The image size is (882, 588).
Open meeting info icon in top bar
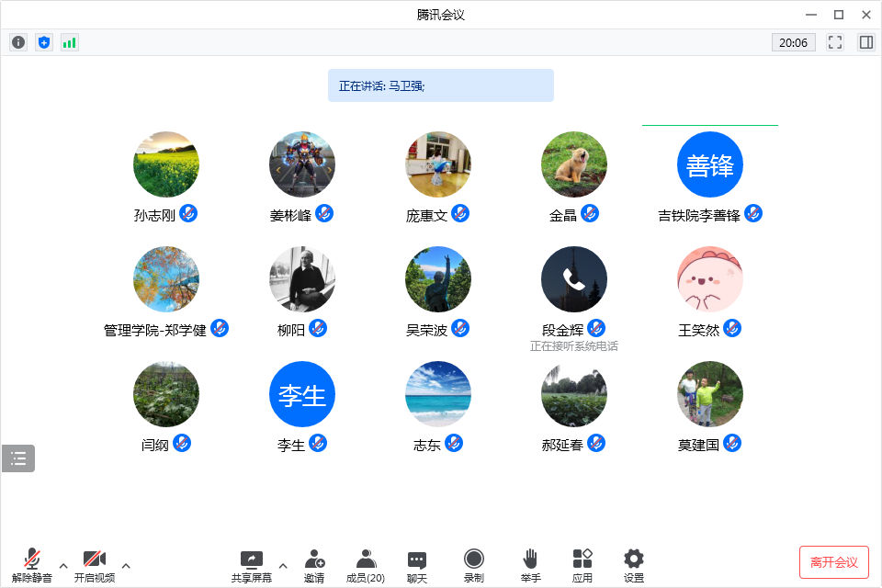[18, 42]
